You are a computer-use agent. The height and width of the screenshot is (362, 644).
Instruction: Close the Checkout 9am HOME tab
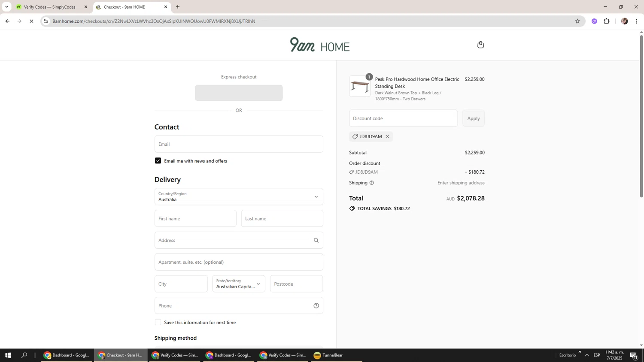point(166,7)
